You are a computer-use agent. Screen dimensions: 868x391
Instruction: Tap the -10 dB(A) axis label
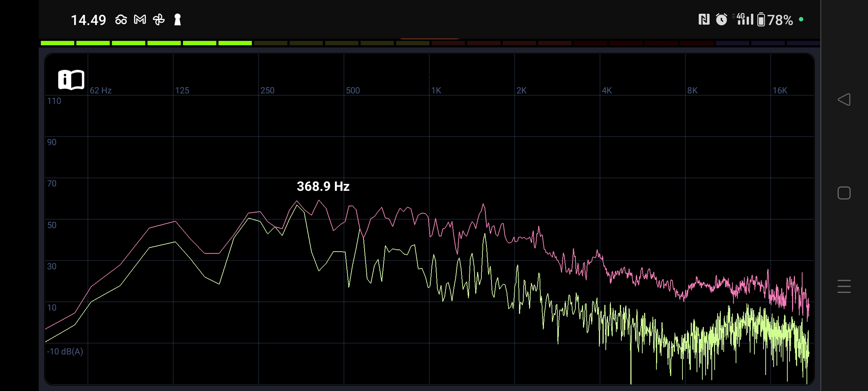tap(65, 352)
